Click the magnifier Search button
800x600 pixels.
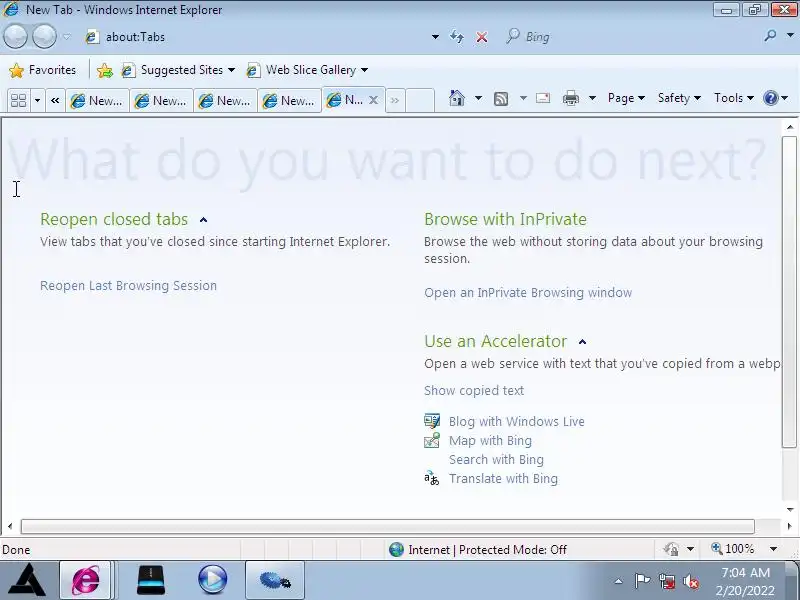[x=770, y=36]
